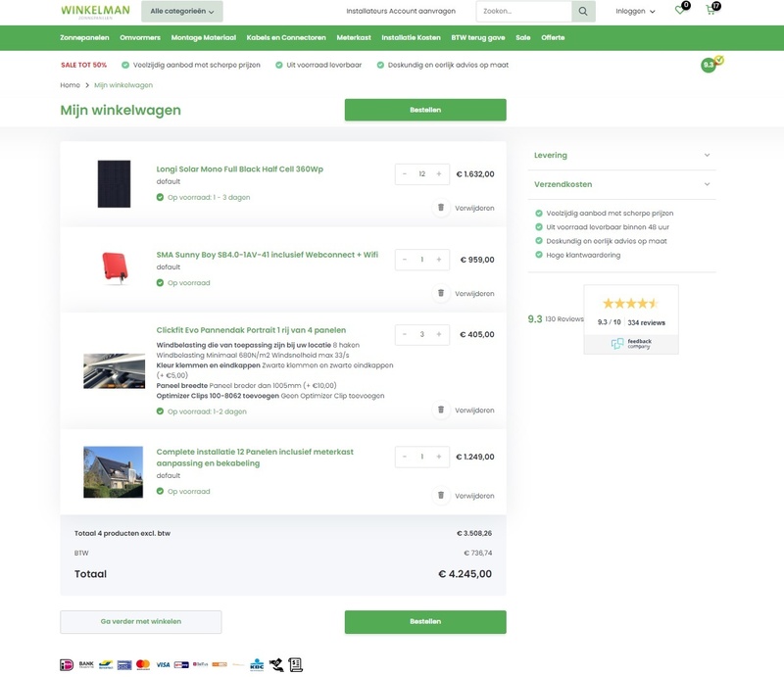Click the search magnifier button
The image size is (784, 677).
(x=583, y=11)
